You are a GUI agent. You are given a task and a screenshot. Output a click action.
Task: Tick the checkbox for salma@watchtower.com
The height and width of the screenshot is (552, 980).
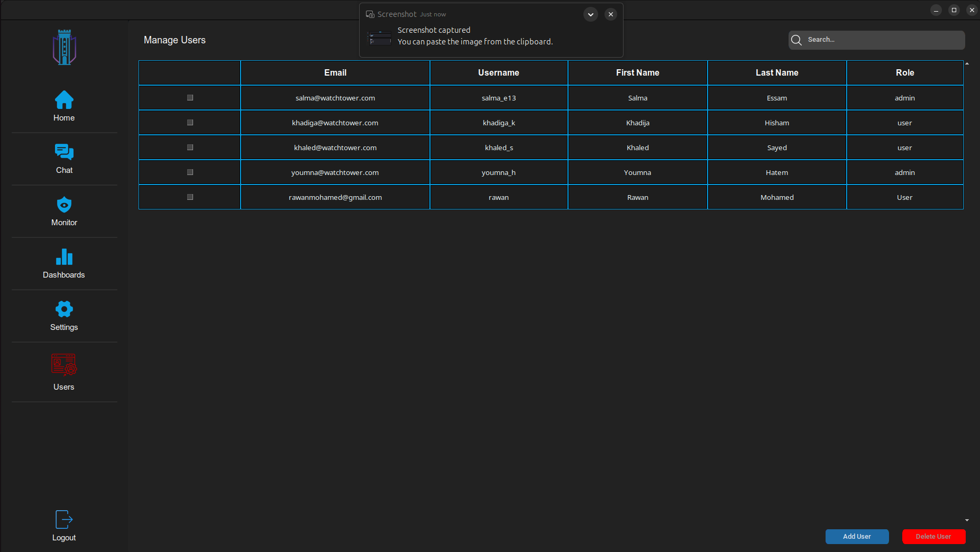190,98
